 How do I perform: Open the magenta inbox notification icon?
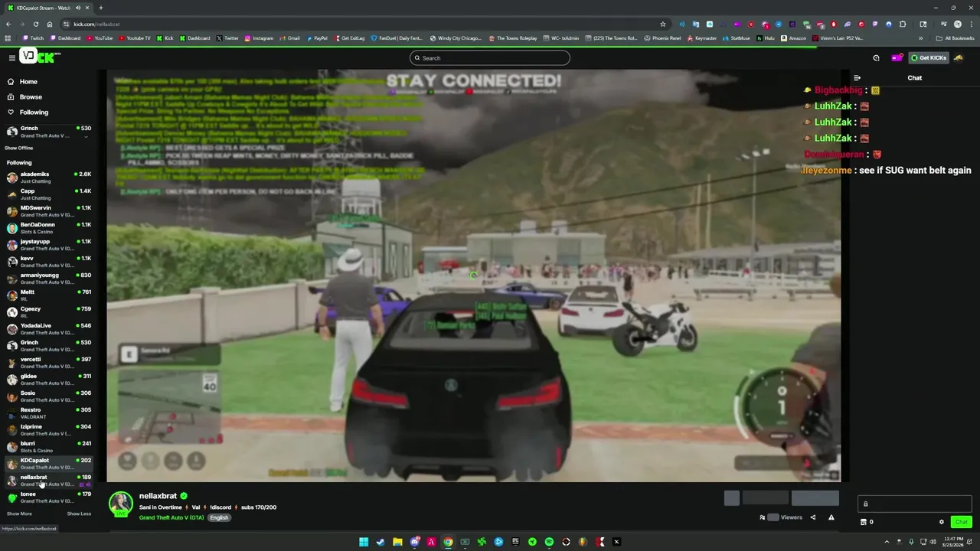click(897, 58)
